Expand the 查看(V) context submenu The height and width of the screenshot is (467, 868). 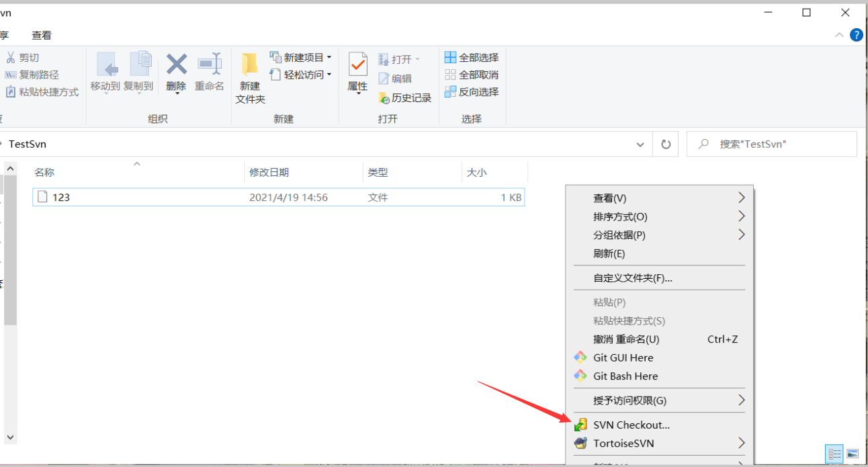click(660, 198)
